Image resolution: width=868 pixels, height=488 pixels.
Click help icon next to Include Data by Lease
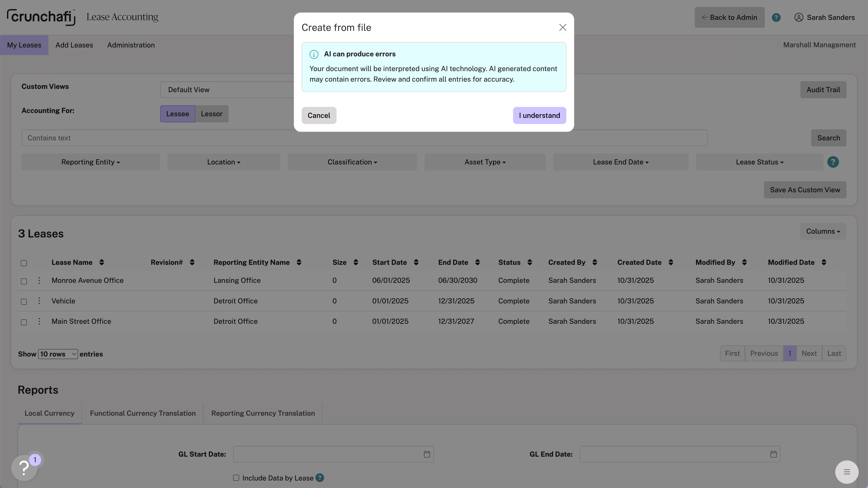[320, 478]
